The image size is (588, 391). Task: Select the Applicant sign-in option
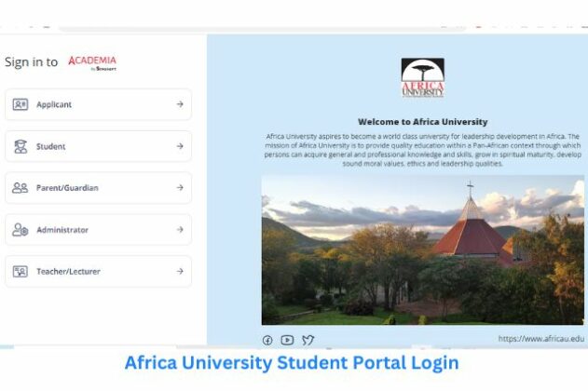98,104
